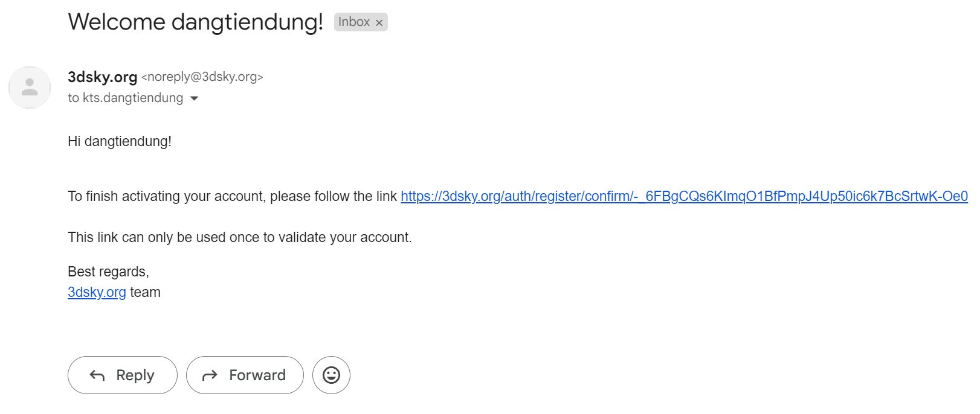Click the sender name 3dsky.org
The width and height of the screenshot is (980, 414).
click(x=102, y=77)
